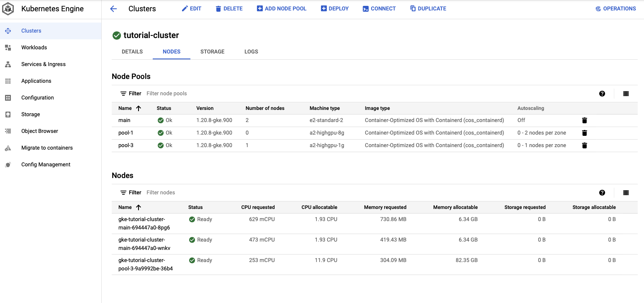Click the Clusters sidebar icon

(8, 31)
